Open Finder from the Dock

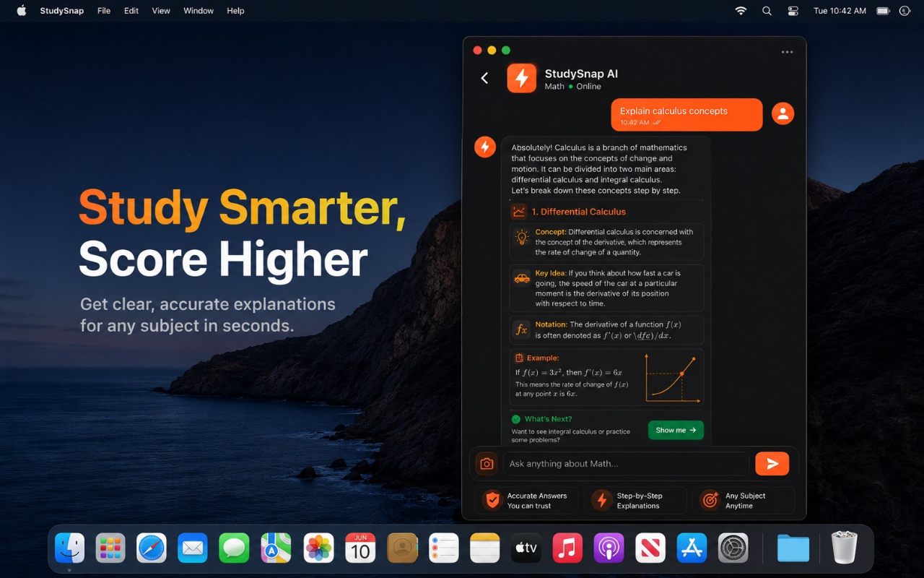pos(70,548)
